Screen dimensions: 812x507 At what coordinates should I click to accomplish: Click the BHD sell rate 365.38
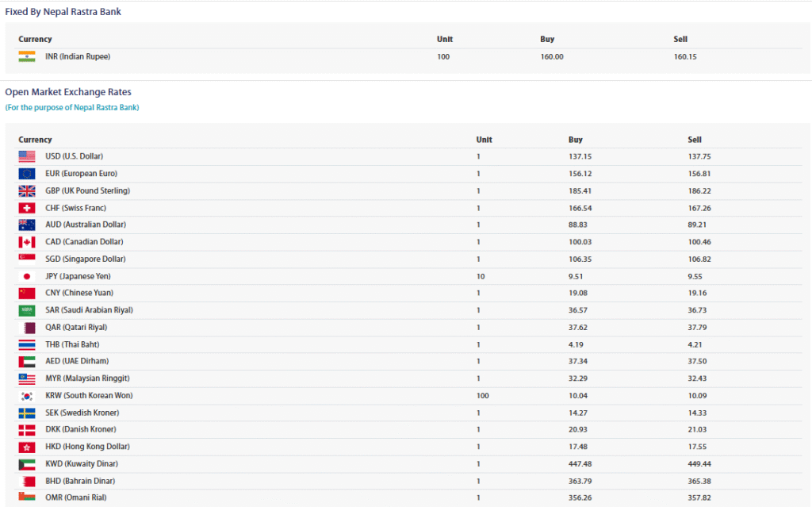point(699,481)
